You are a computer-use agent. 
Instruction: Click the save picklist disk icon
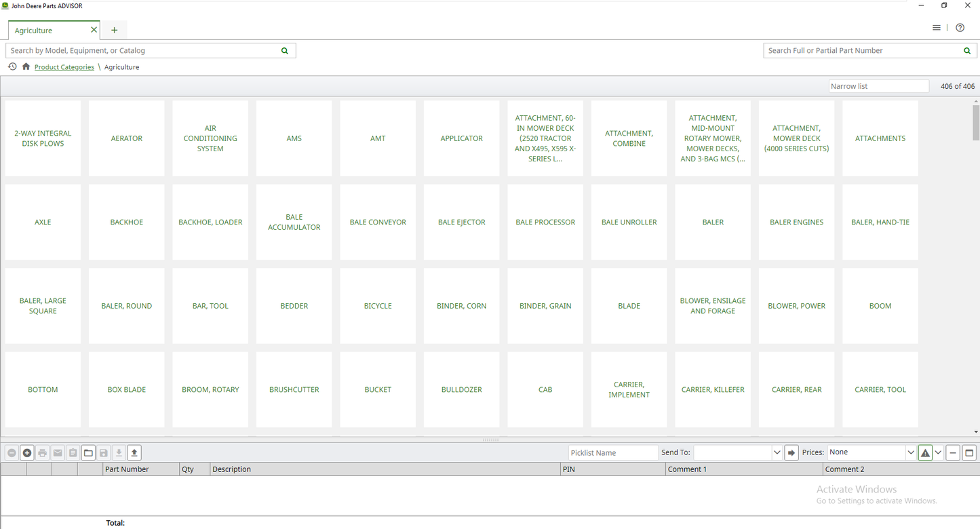tap(104, 453)
